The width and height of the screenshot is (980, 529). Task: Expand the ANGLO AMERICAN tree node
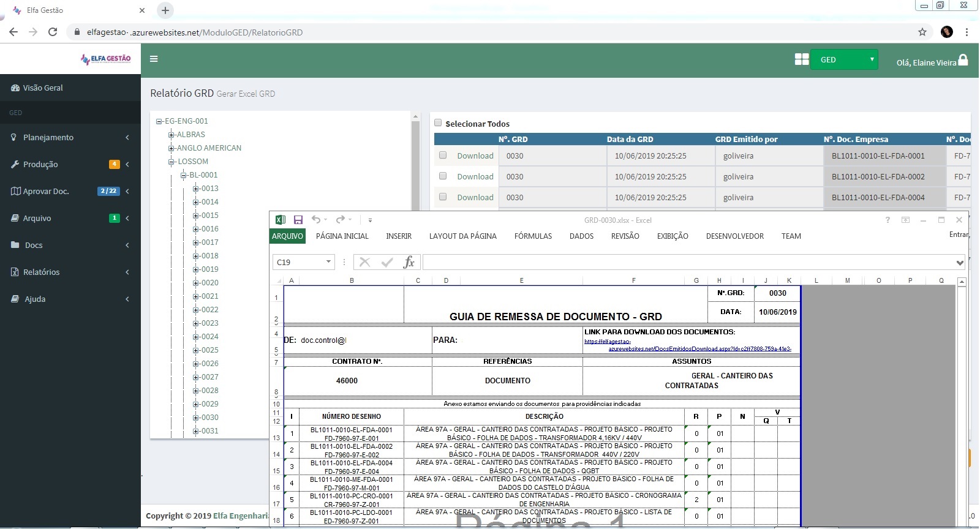(171, 148)
